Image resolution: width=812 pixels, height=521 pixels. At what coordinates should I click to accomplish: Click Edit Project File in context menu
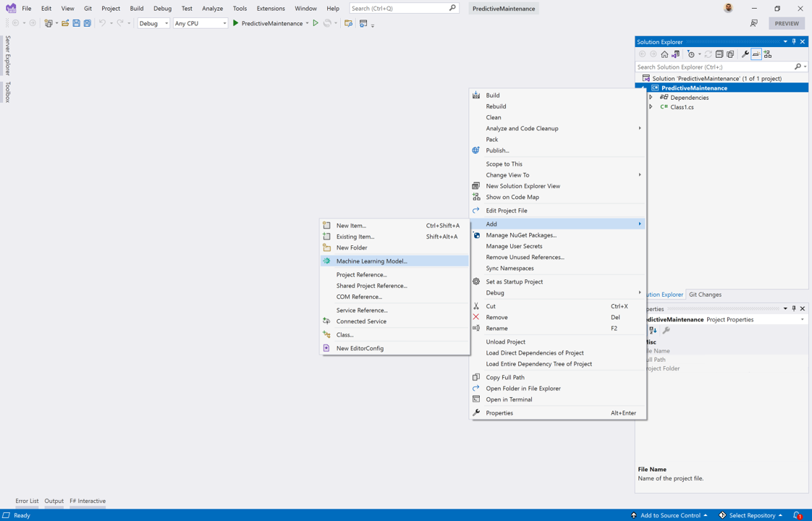coord(558,211)
